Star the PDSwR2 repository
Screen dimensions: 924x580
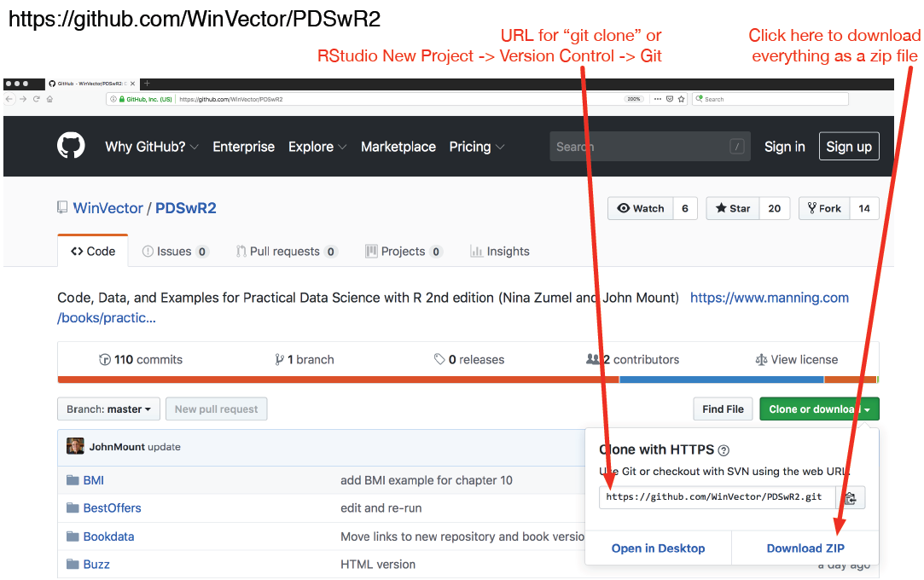(x=733, y=208)
